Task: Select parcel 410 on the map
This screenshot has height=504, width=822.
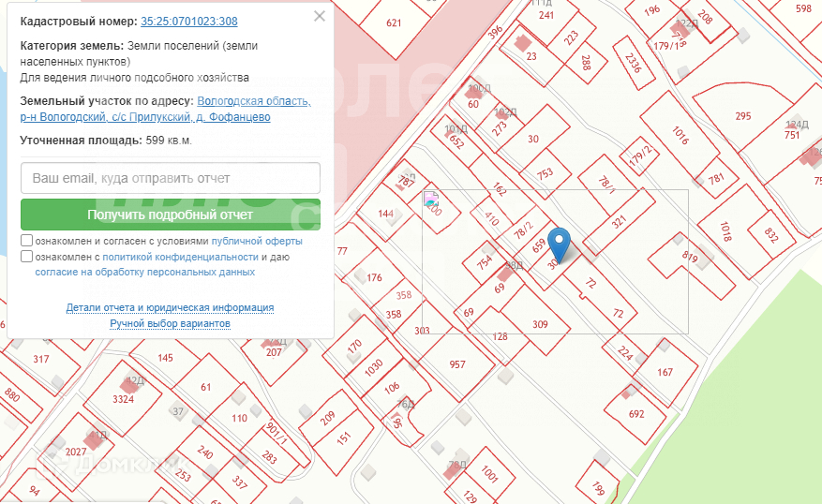Action: pyautogui.click(x=492, y=218)
